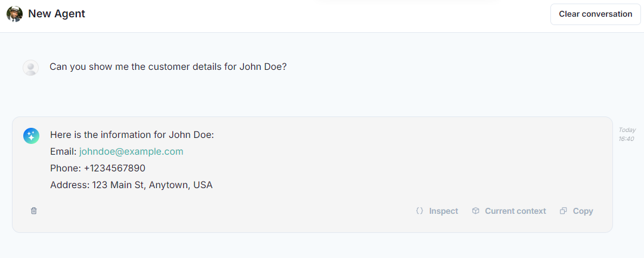The image size is (644, 258).
Task: Copy the response using the Copy label
Action: (x=583, y=211)
